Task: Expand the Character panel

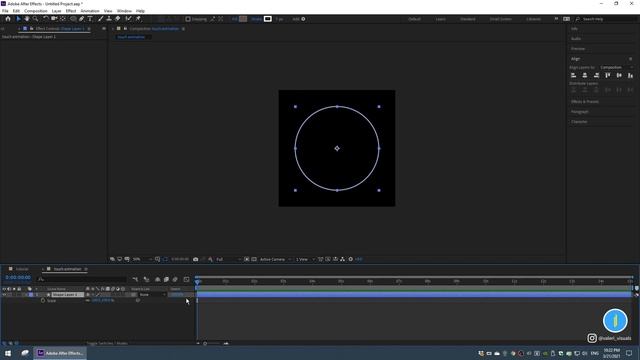Action: [579, 122]
